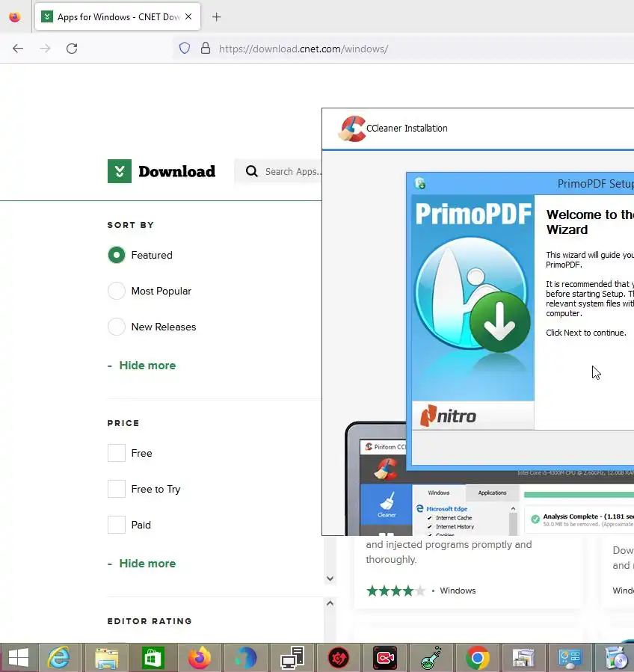Click the URL address bar

403,49
